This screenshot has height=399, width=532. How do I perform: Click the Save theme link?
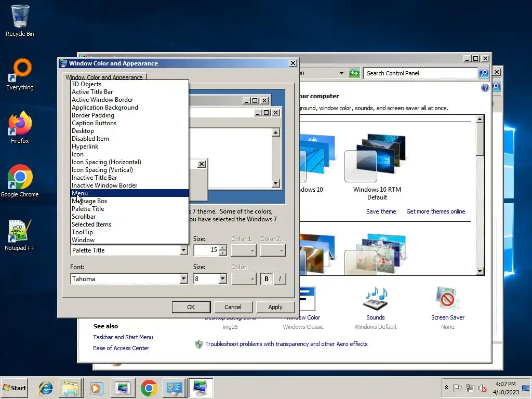coord(381,211)
